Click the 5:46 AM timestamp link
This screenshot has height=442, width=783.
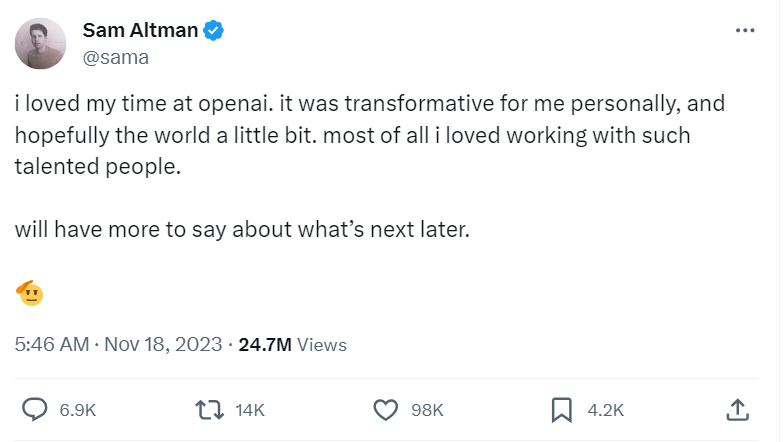(52, 345)
